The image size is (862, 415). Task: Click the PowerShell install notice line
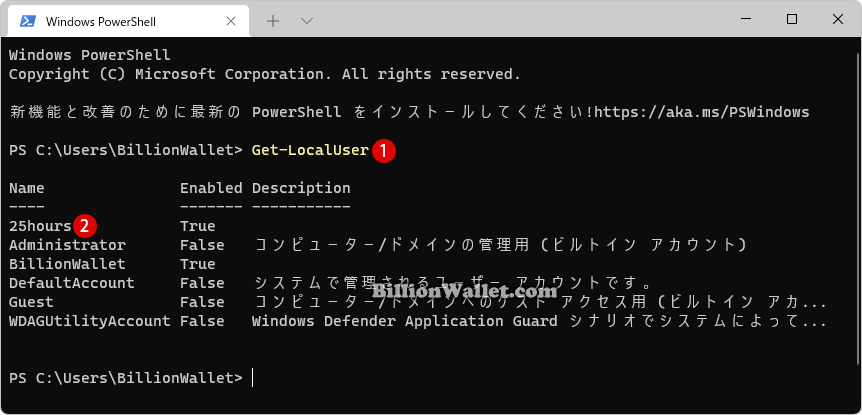410,112
